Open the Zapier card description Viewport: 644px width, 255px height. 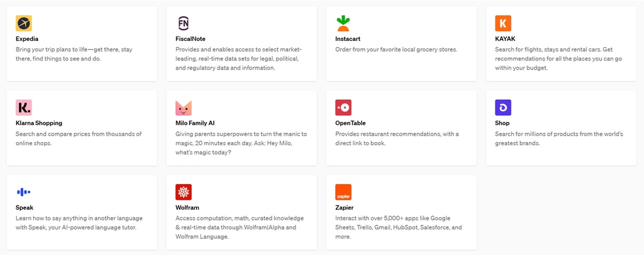click(x=399, y=227)
